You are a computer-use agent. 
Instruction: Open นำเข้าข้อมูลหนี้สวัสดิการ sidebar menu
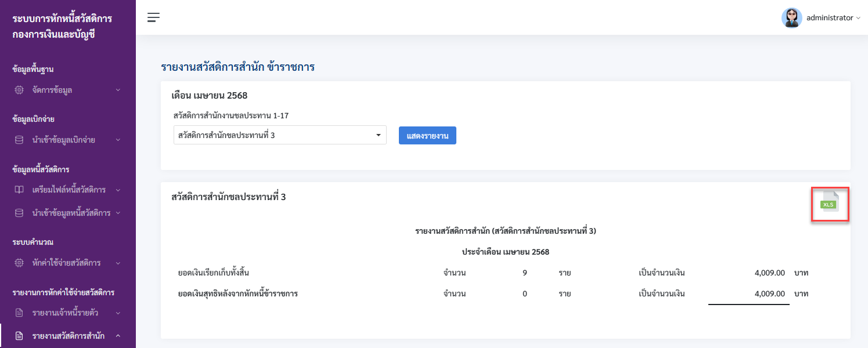(68, 213)
